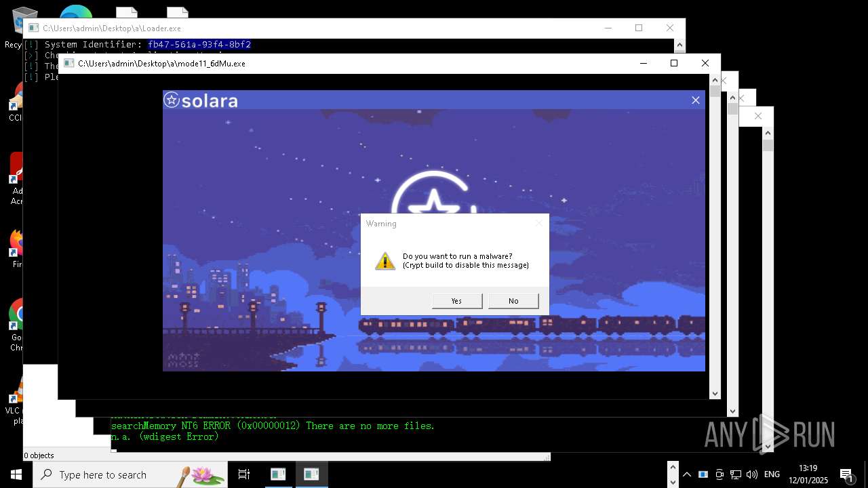
Task: Click the ENG language indicator
Action: 772,474
